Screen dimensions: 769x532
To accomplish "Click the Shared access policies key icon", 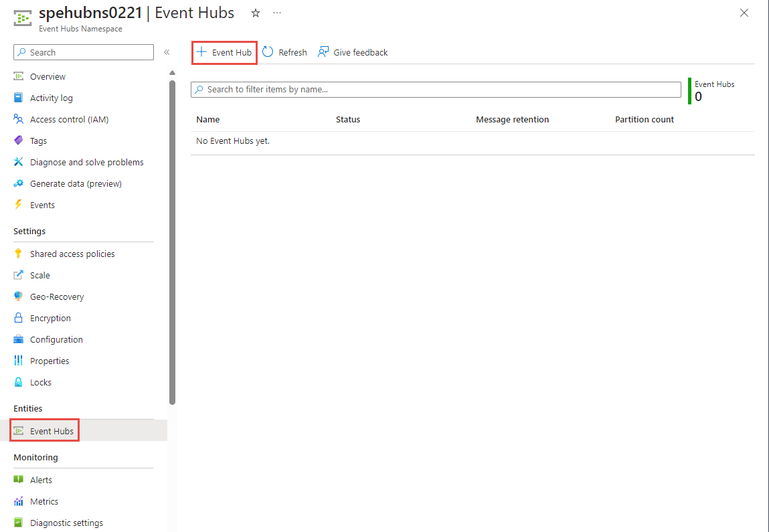I will click(18, 254).
